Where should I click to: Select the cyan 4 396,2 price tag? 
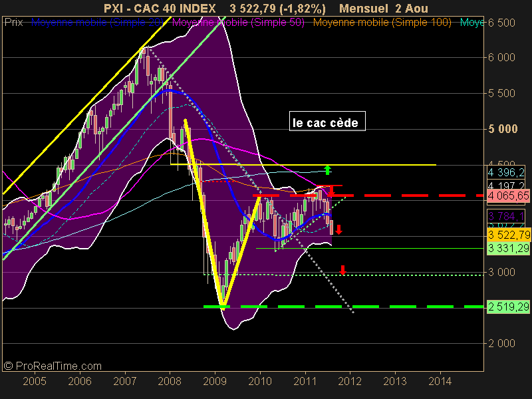(506, 173)
